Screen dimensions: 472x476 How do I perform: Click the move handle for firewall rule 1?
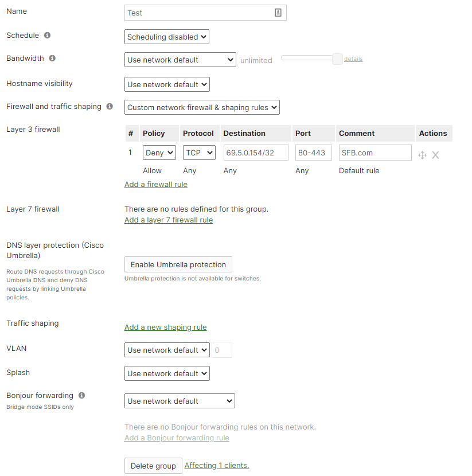point(422,155)
